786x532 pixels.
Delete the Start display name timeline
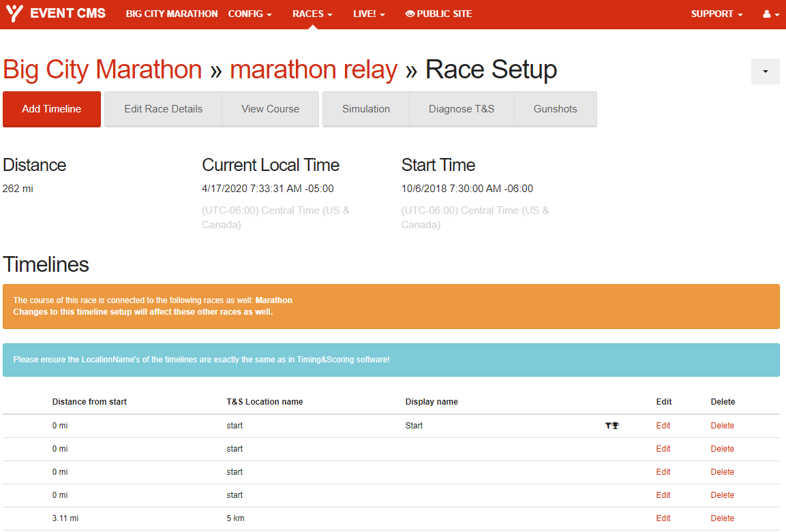point(722,426)
